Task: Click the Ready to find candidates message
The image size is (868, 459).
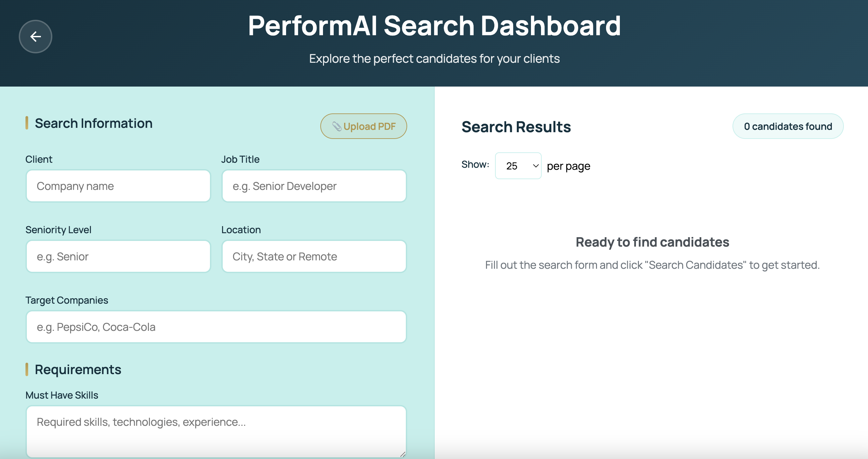Action: pyautogui.click(x=652, y=242)
